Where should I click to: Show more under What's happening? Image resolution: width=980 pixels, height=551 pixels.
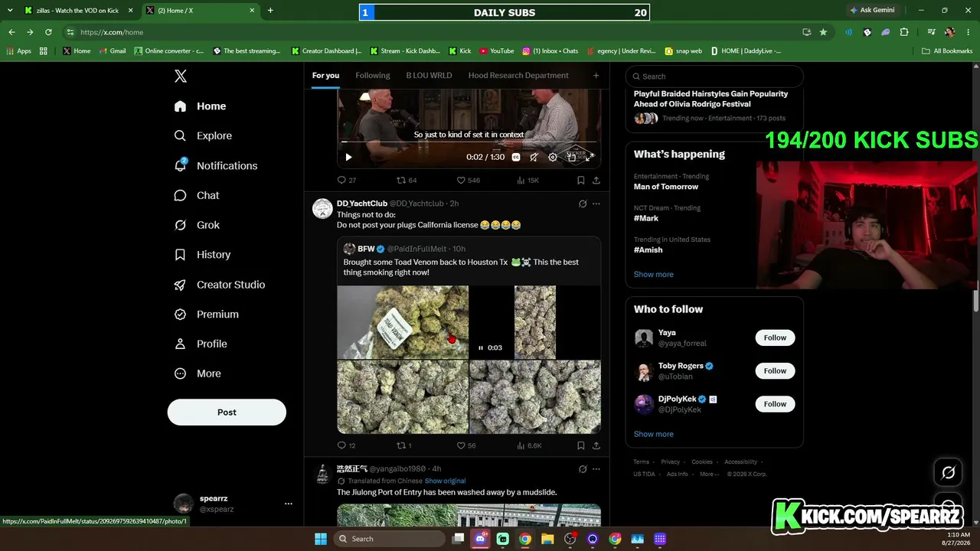pyautogui.click(x=653, y=274)
